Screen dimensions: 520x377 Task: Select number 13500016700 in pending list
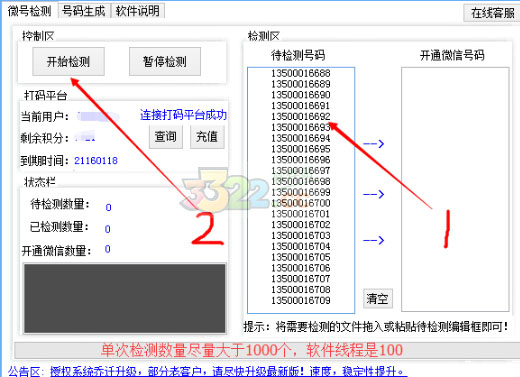click(301, 203)
